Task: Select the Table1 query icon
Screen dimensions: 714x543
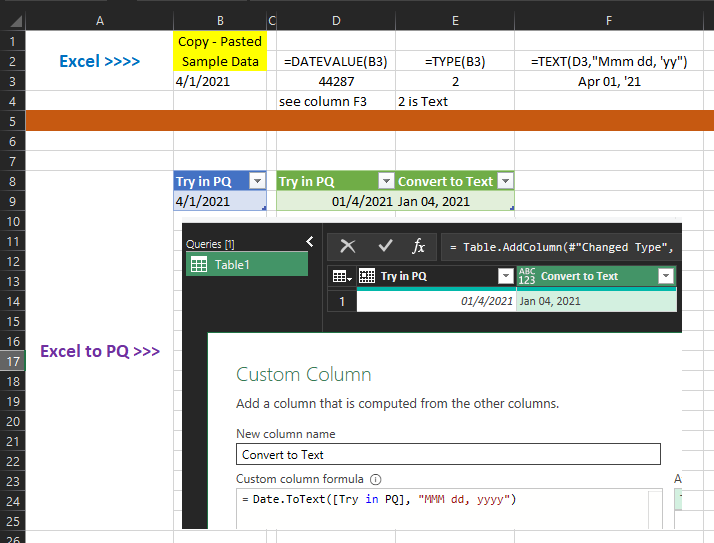Action: [199, 265]
